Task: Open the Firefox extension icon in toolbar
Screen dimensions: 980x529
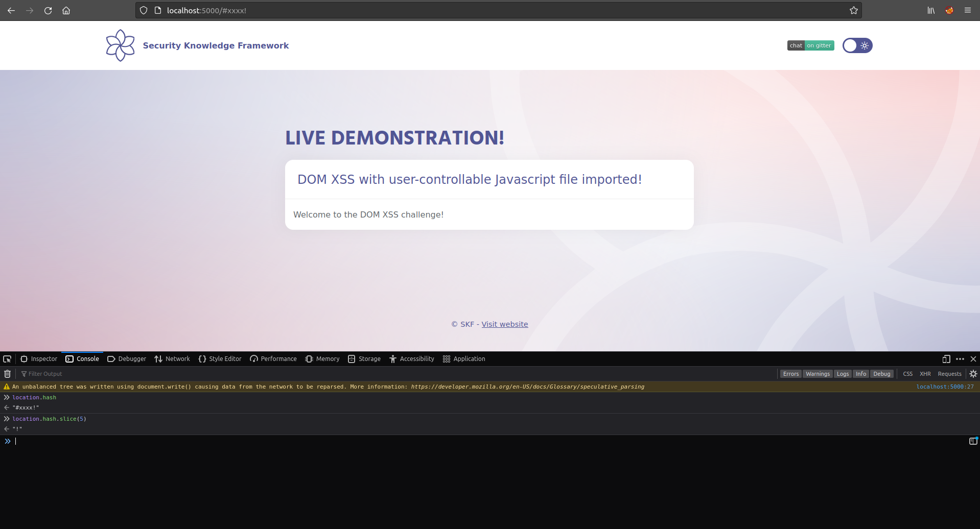Action: tap(949, 10)
